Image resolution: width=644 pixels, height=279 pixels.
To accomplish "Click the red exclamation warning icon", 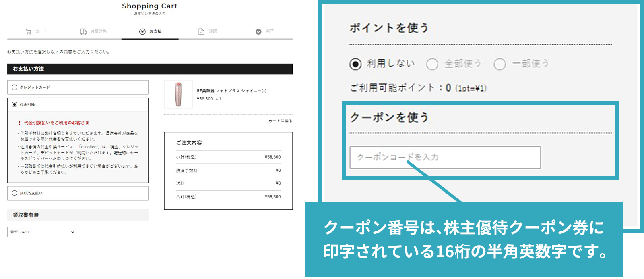I will 20,123.
